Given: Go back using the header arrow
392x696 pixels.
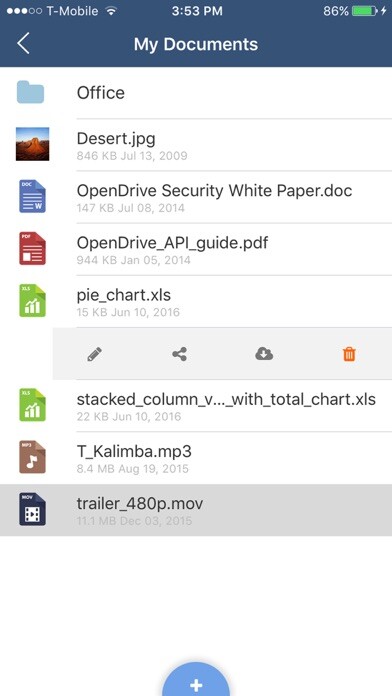Looking at the screenshot, I should (23, 44).
